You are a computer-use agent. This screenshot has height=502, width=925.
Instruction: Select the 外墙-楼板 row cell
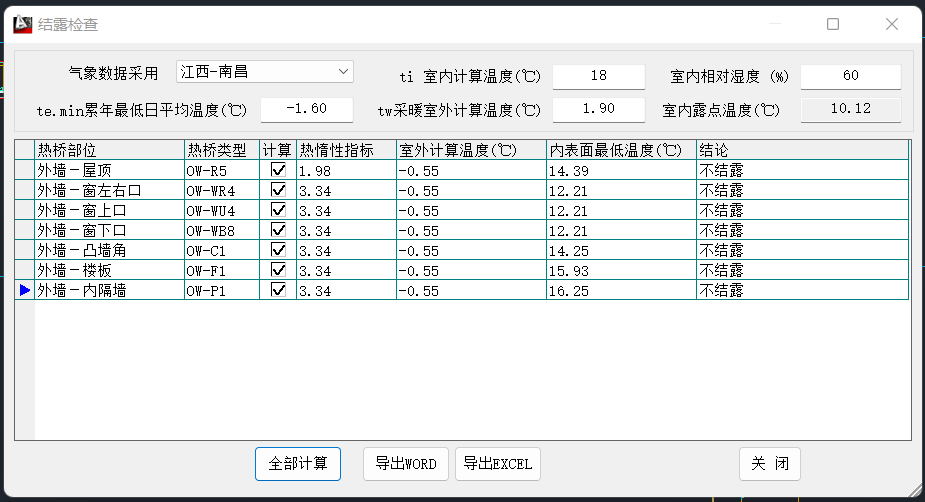[109, 270]
